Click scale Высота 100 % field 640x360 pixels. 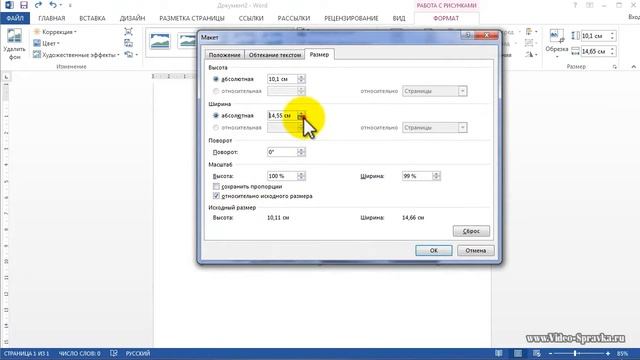[282, 176]
